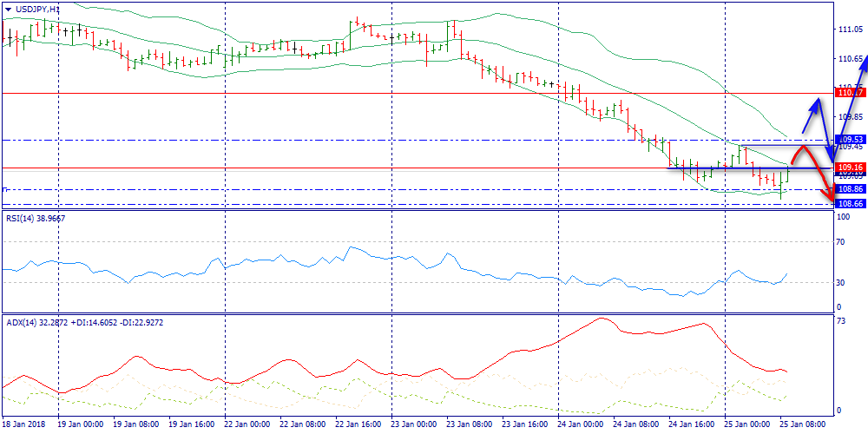The width and height of the screenshot is (868, 434).
Task: Click the RSI scale value 100
Action: tap(845, 218)
